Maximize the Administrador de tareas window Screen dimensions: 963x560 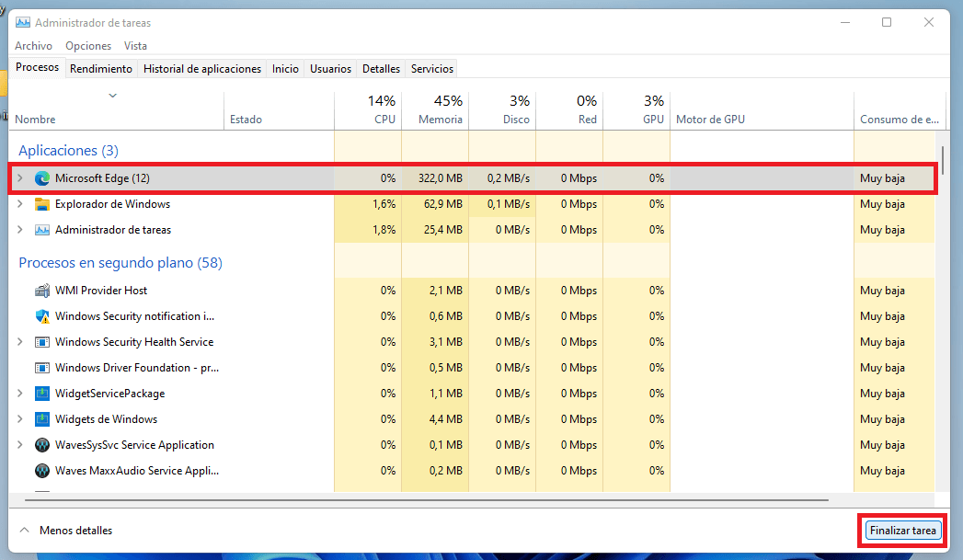(x=887, y=23)
